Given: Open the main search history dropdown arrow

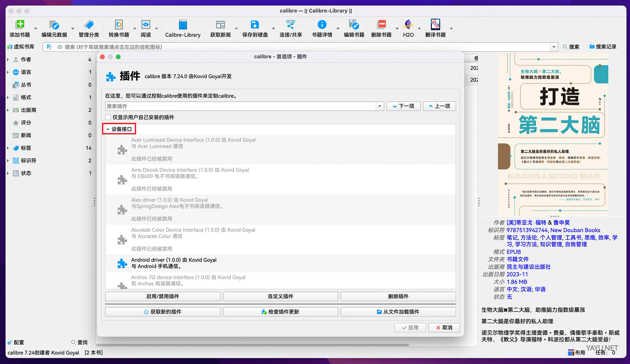Looking at the screenshot, I should [553, 47].
